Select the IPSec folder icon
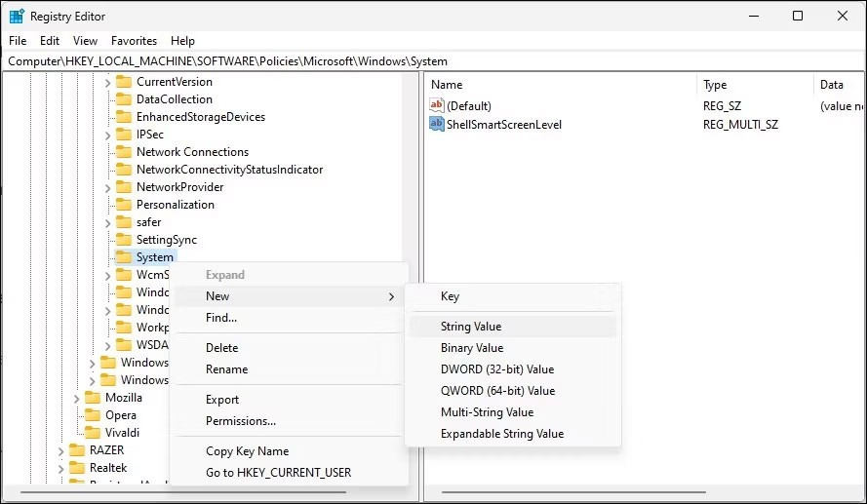Image resolution: width=867 pixels, height=504 pixels. (124, 135)
